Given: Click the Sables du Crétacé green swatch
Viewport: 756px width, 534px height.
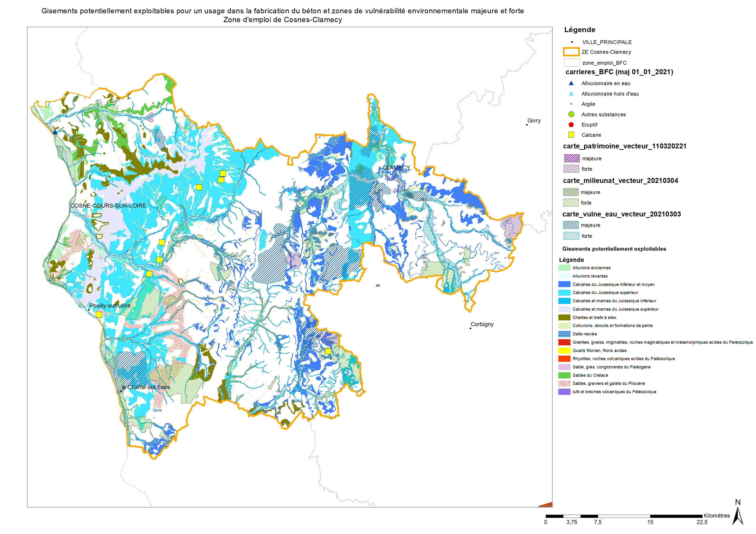Looking at the screenshot, I should pyautogui.click(x=564, y=375).
